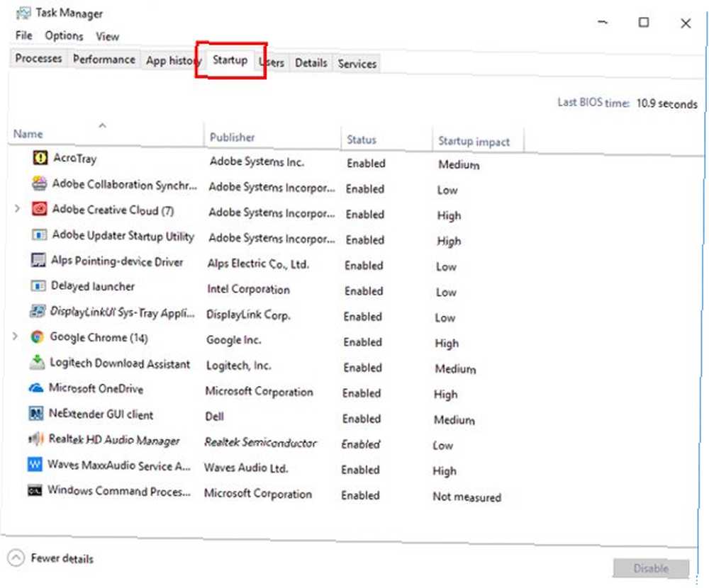The width and height of the screenshot is (709, 588).
Task: Select the Adobe Updater Startup Utility row name
Action: pos(123,236)
